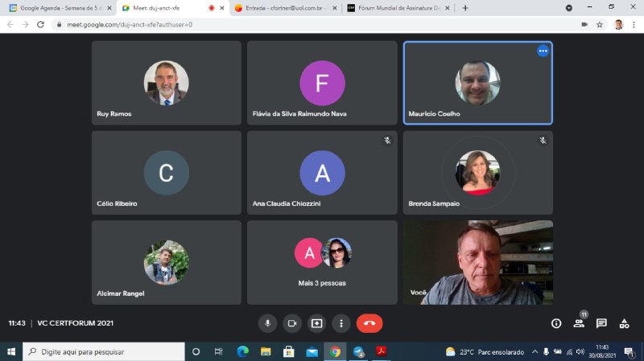Open the activities shapes icon
The width and height of the screenshot is (644, 361).
click(x=625, y=323)
